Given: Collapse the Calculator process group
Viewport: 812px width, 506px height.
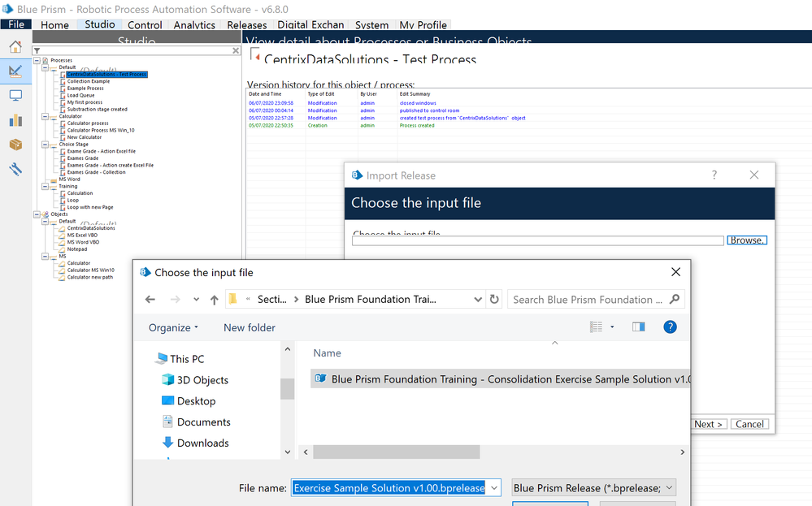Looking at the screenshot, I should (45, 116).
